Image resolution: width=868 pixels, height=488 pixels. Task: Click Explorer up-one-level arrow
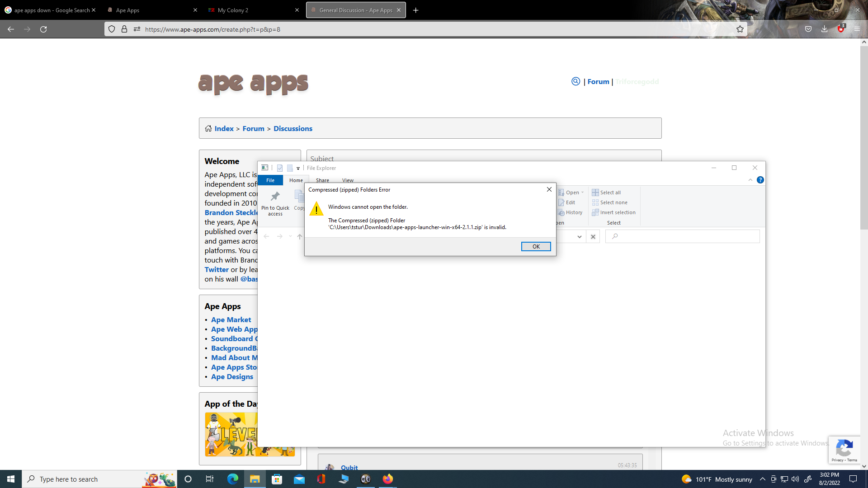point(299,236)
